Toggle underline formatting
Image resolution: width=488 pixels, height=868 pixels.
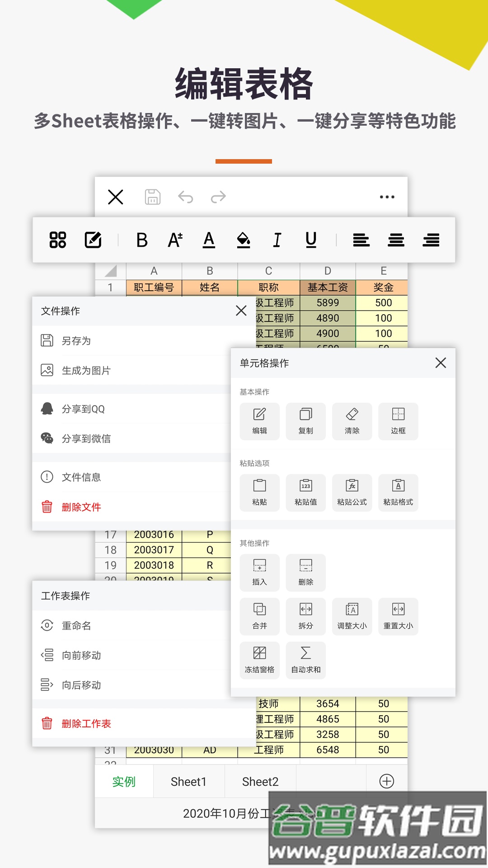click(311, 240)
